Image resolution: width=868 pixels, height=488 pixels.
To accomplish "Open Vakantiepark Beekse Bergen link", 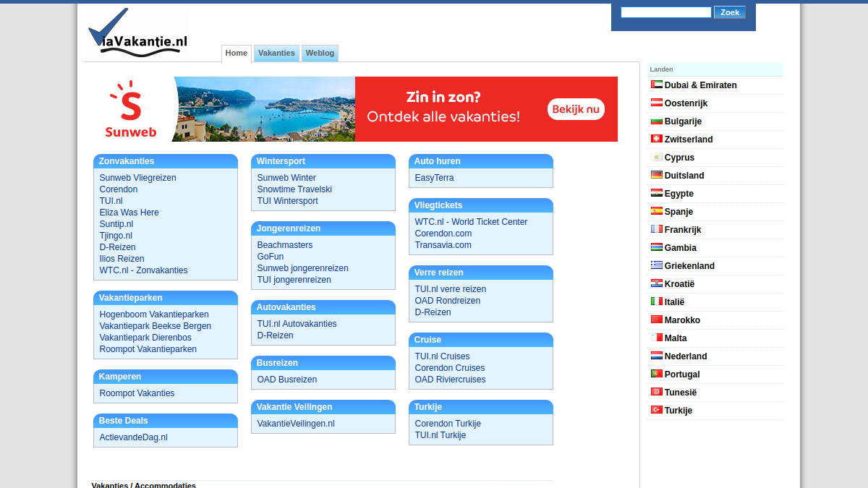I will tap(156, 326).
